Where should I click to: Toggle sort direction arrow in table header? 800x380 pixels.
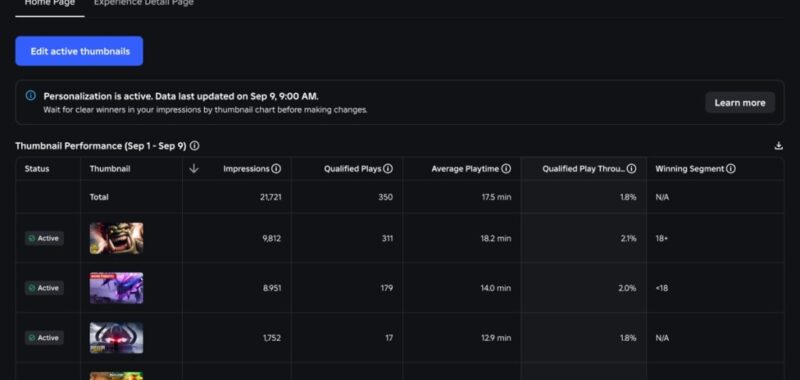(193, 169)
